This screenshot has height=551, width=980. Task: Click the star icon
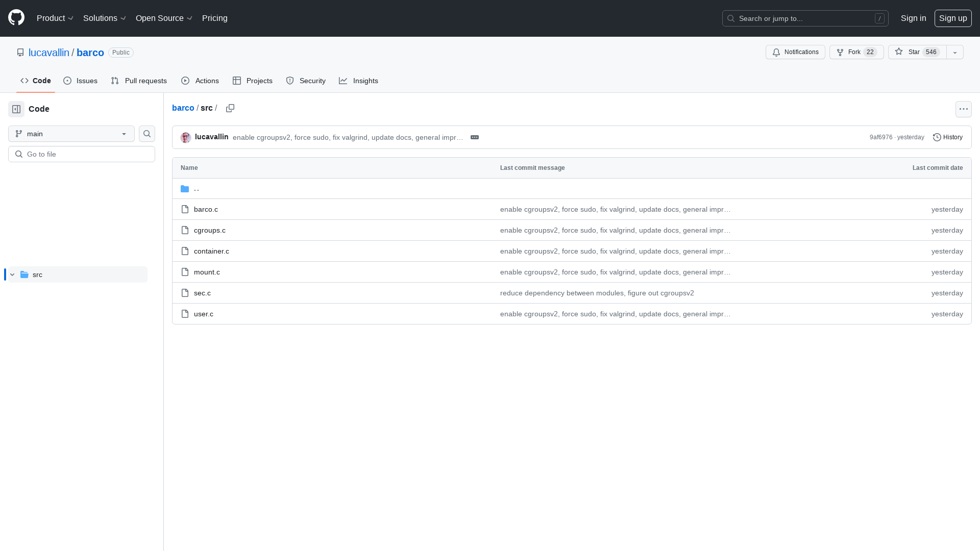[x=899, y=52]
